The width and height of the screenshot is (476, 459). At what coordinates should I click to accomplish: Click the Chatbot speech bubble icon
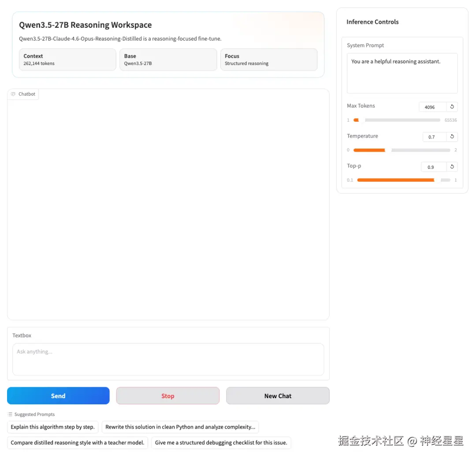(x=14, y=94)
